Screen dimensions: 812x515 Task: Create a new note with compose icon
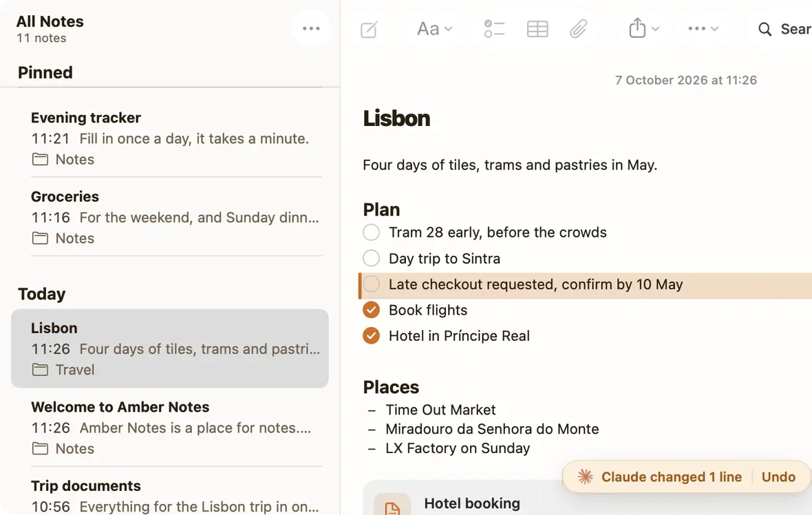[x=369, y=29]
